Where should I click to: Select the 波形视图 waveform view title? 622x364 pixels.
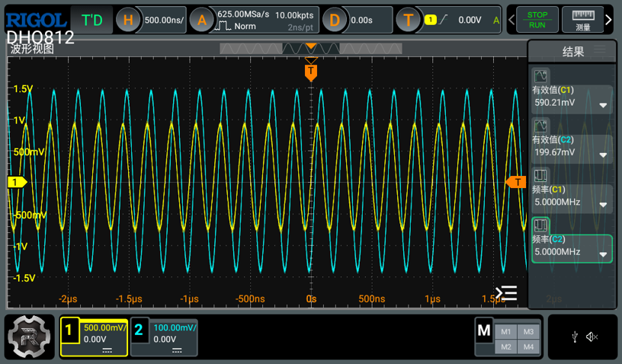coord(32,49)
